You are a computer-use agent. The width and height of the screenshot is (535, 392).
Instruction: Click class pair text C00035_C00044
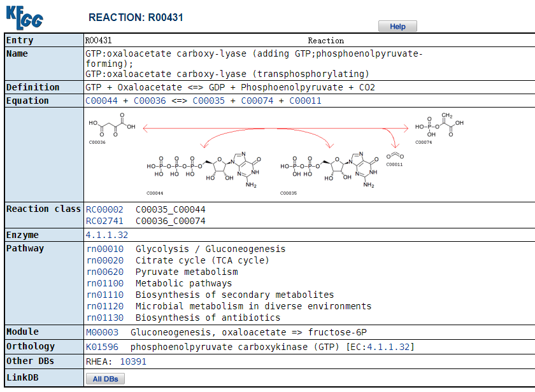[x=171, y=209]
